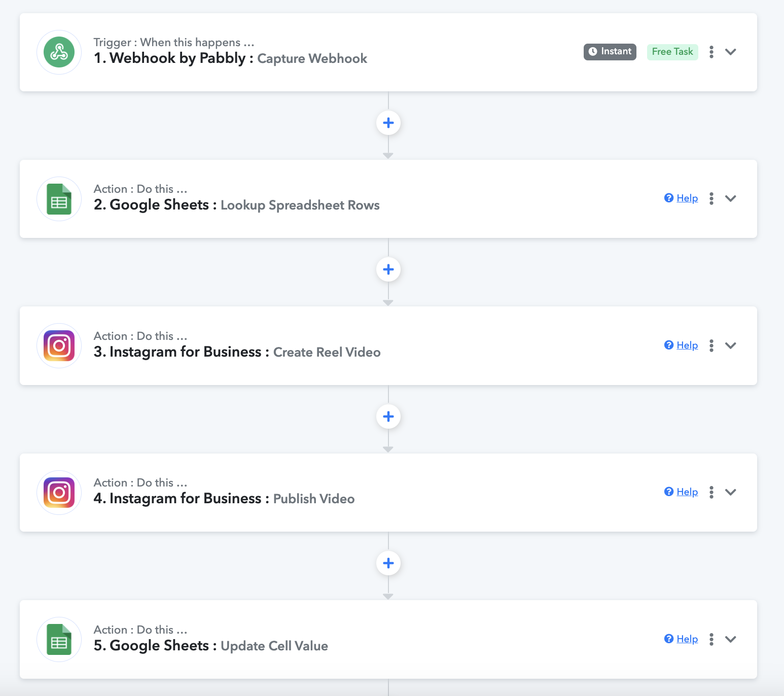This screenshot has height=696, width=784.
Task: Add a step after Capture Webhook trigger
Action: tap(388, 123)
